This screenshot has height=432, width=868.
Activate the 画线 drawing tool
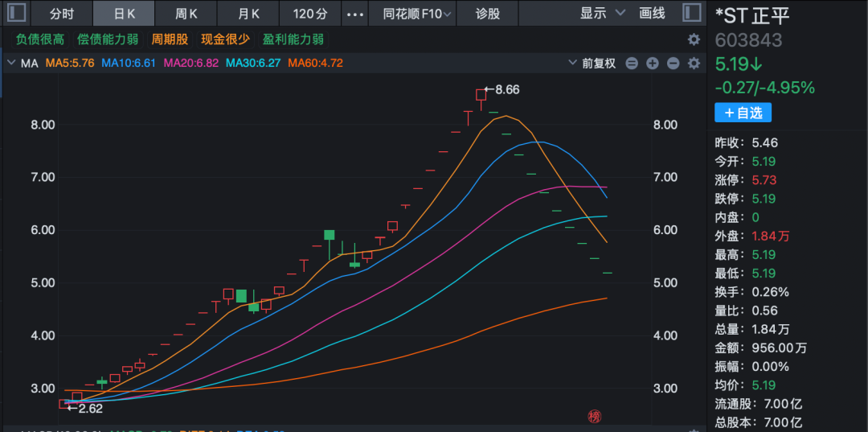[652, 14]
